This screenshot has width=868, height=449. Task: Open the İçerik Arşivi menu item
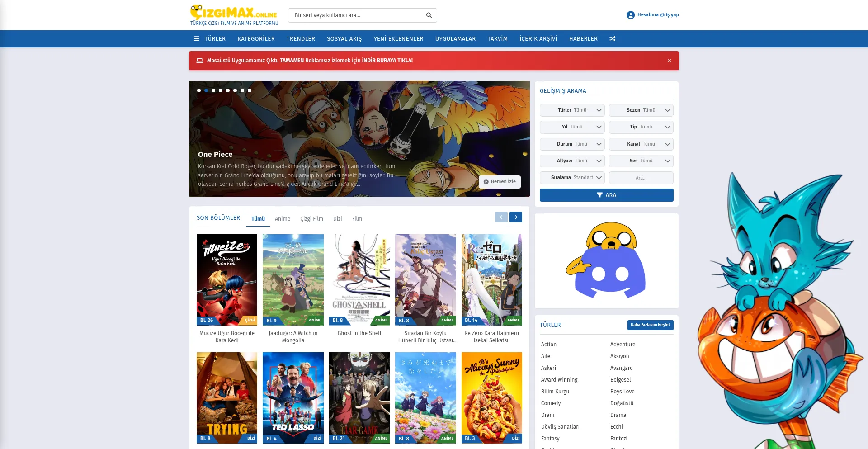pyautogui.click(x=538, y=39)
